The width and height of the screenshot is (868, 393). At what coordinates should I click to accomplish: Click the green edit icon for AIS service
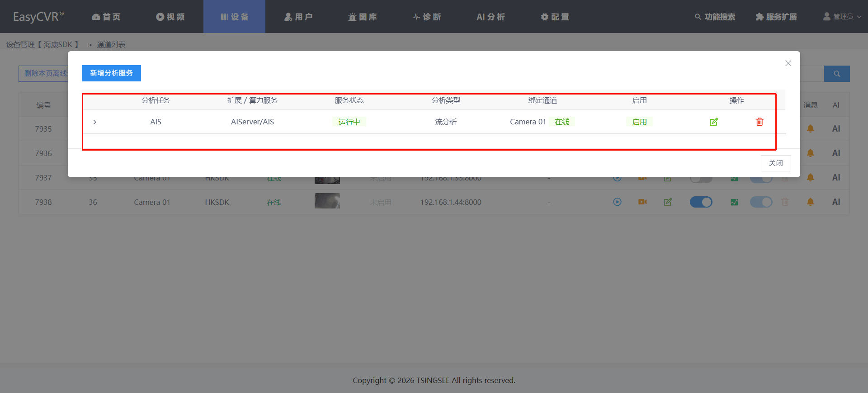714,122
